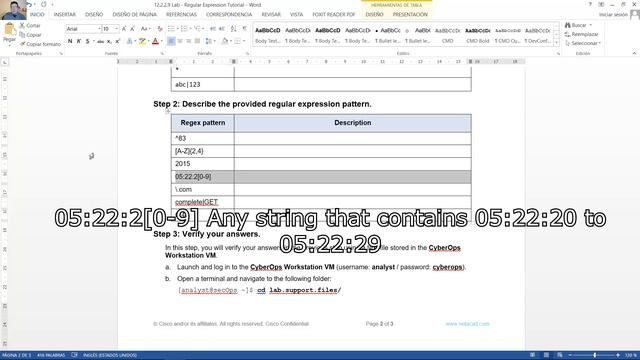This screenshot has width=640, height=360.
Task: Shrink font size with smaller A icon
Action: [x=133, y=29]
